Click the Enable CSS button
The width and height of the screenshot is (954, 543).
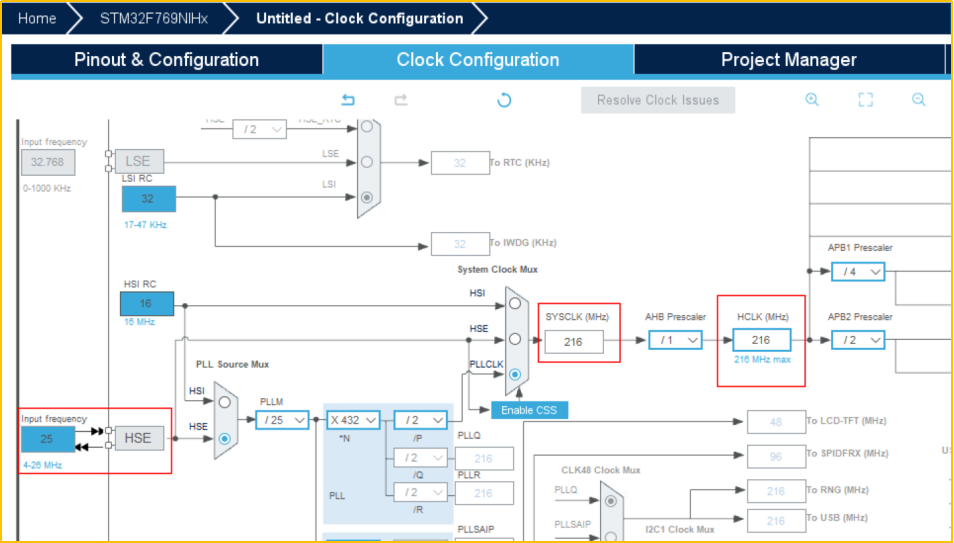point(530,410)
